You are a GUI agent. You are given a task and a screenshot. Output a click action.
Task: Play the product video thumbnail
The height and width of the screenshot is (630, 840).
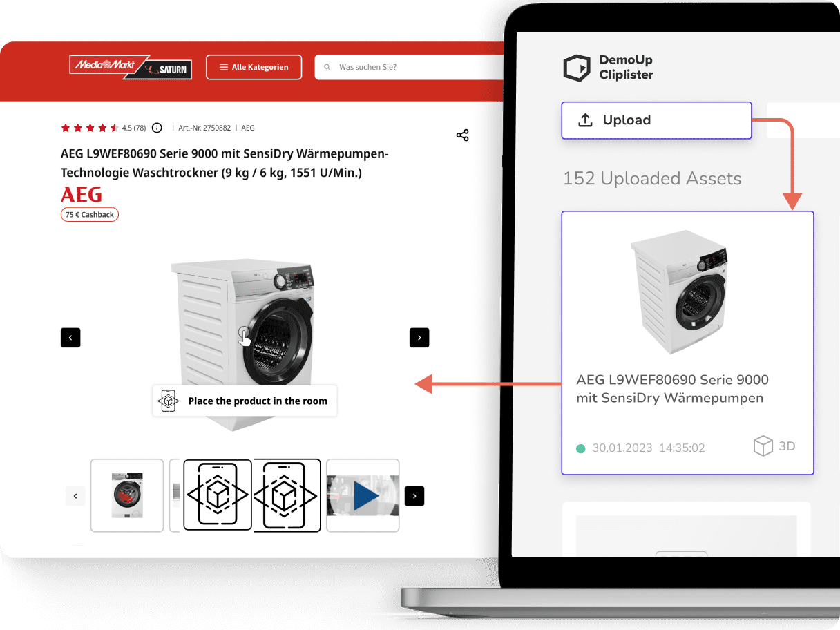pos(363,495)
